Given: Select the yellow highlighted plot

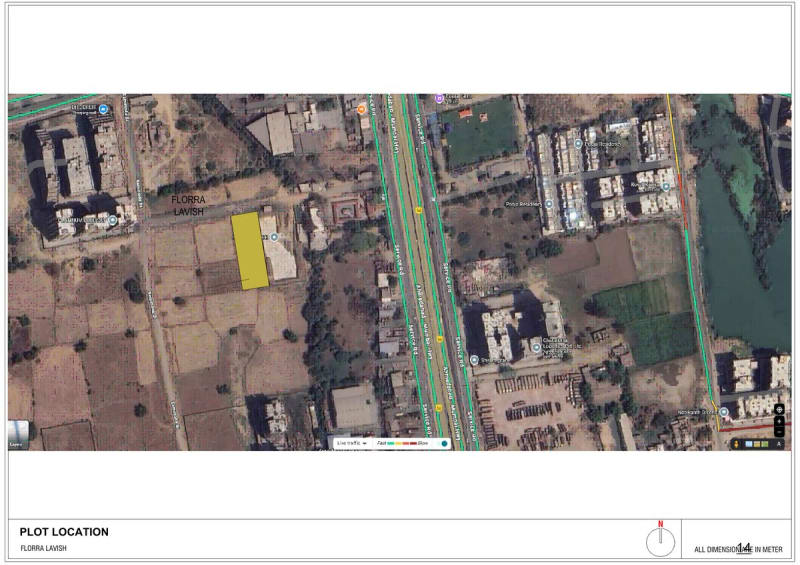Looking at the screenshot, I should tap(249, 251).
